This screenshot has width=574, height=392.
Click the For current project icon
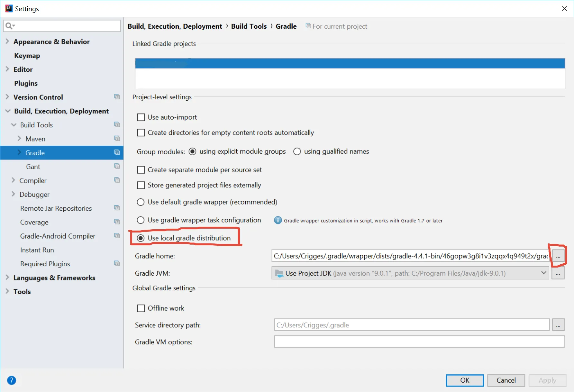[x=308, y=26]
